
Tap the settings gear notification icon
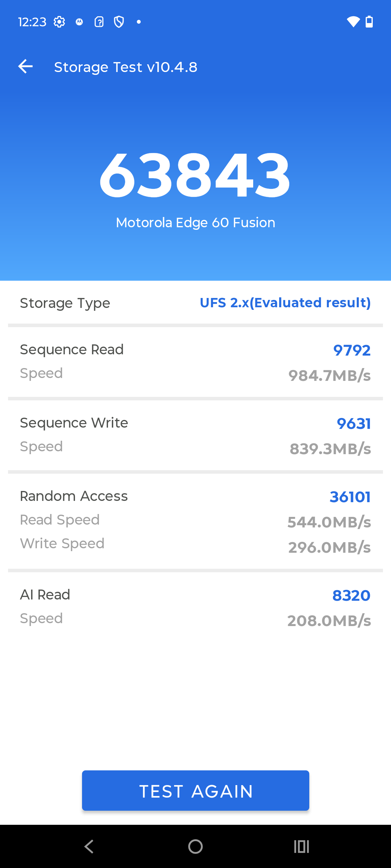click(x=59, y=21)
